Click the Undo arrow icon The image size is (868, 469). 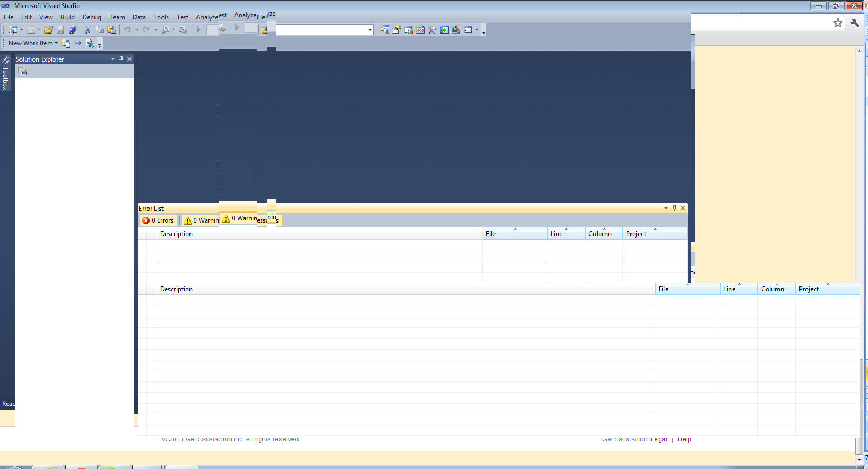(x=127, y=30)
